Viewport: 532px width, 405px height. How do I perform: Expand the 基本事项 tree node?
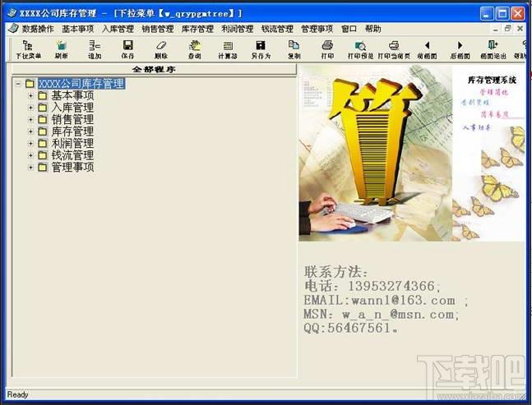30,96
